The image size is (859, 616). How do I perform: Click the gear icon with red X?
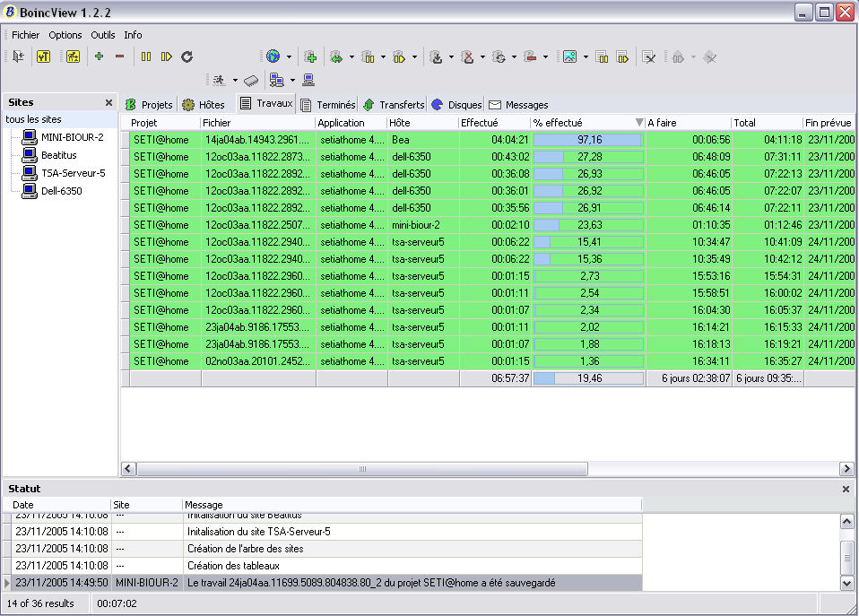tap(467, 57)
